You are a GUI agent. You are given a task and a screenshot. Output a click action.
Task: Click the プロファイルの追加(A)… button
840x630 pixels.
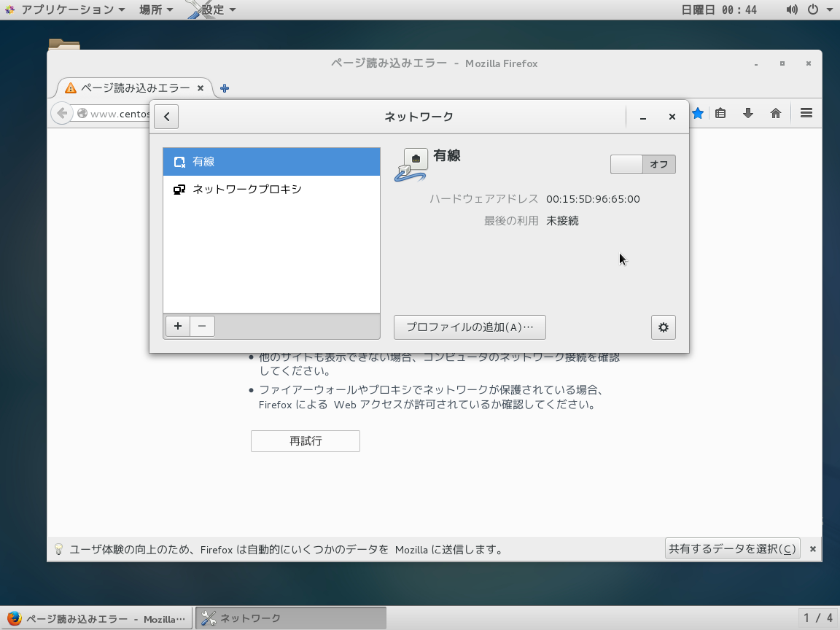pos(470,327)
